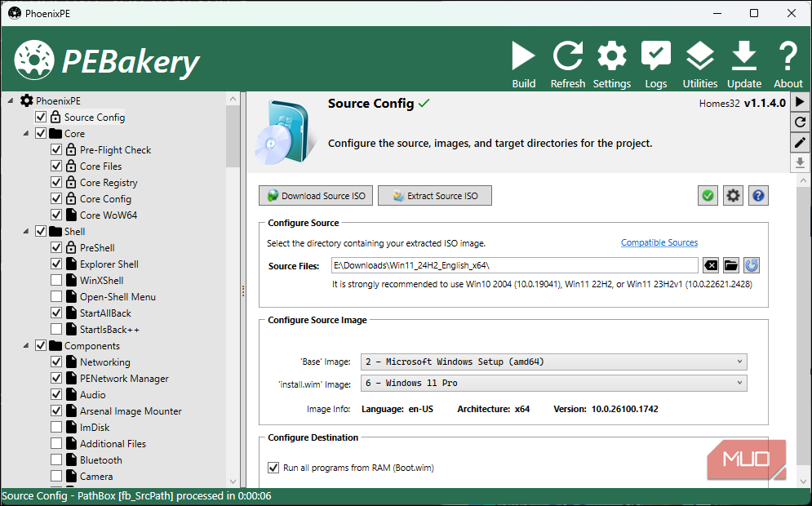Image resolution: width=812 pixels, height=506 pixels.
Task: Enable the WinXShell script
Action: 56,281
